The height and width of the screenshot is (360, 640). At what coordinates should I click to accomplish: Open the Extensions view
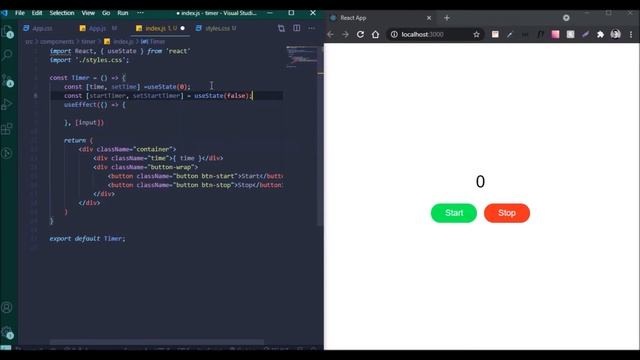tap(7, 129)
